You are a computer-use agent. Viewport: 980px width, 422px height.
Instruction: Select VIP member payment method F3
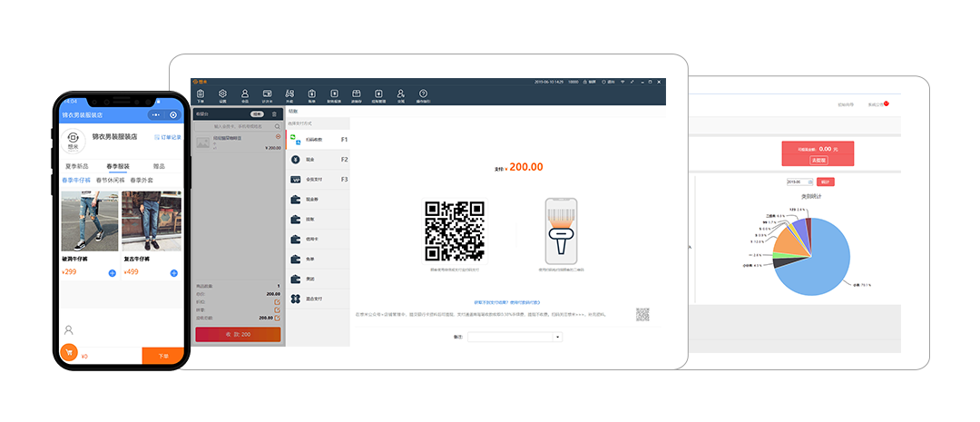(318, 180)
